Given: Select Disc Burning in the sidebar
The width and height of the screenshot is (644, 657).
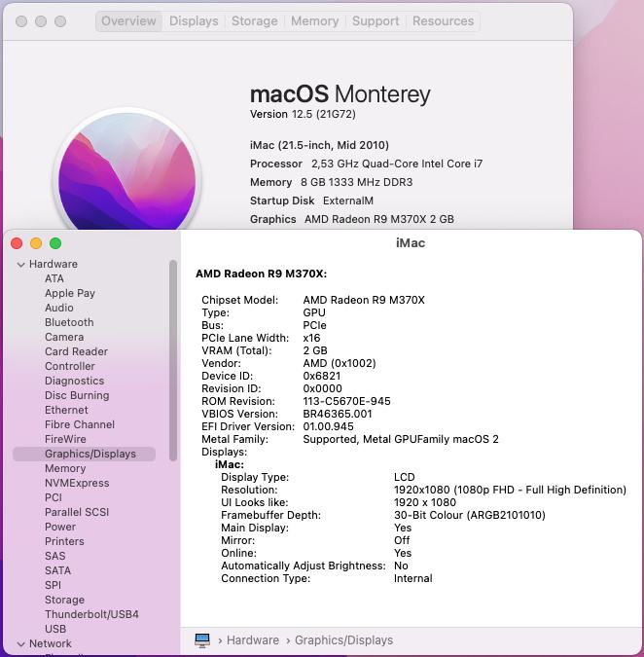Looking at the screenshot, I should click(x=77, y=396).
